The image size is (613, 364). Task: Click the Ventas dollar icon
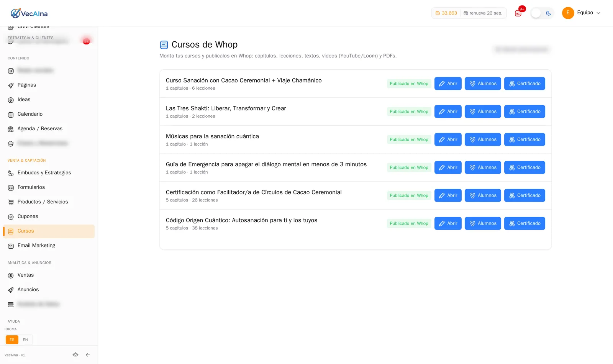[x=11, y=275]
